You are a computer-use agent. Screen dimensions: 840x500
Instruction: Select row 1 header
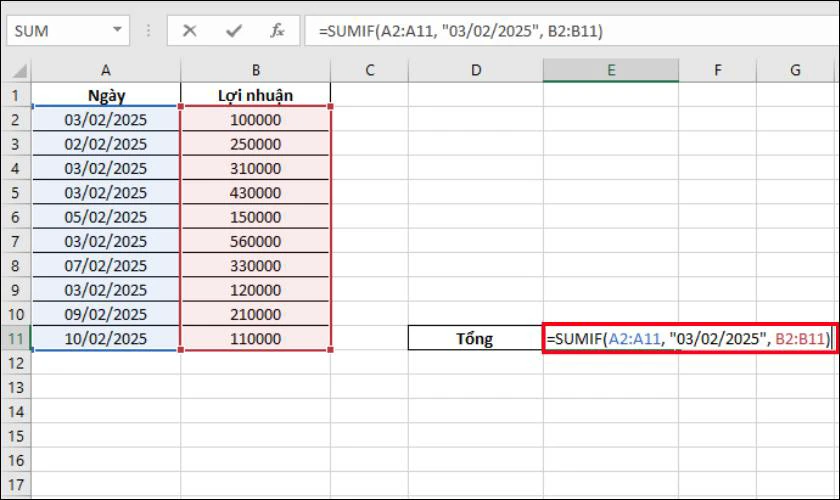(16, 95)
